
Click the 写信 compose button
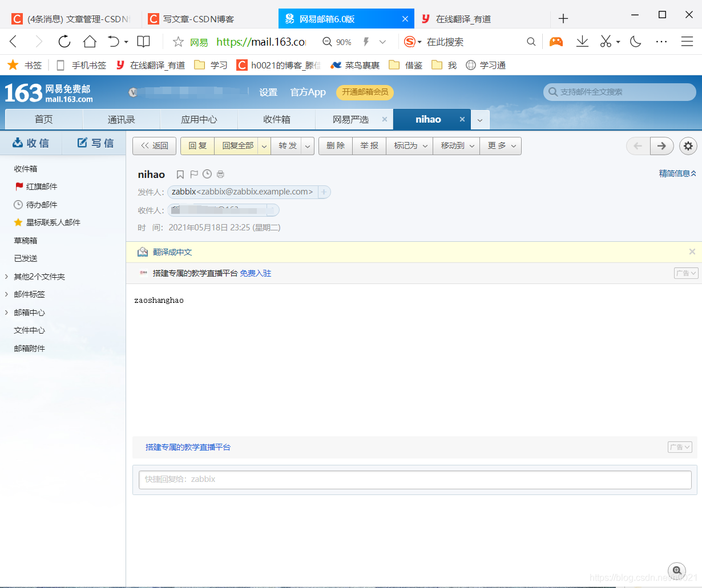point(95,143)
